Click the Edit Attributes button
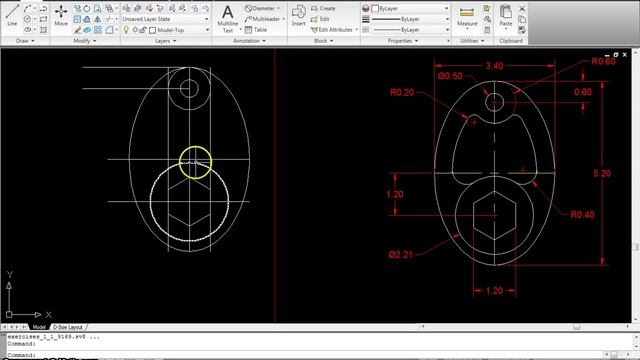This screenshot has width=640, height=360. [x=331, y=30]
